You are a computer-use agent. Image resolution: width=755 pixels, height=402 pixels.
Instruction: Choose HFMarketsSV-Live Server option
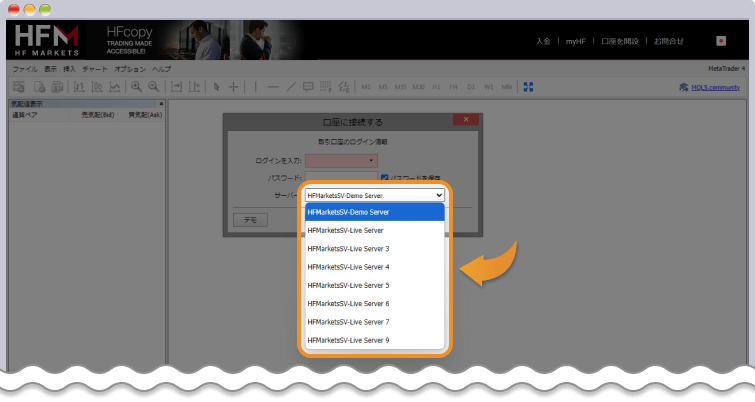coord(375,230)
